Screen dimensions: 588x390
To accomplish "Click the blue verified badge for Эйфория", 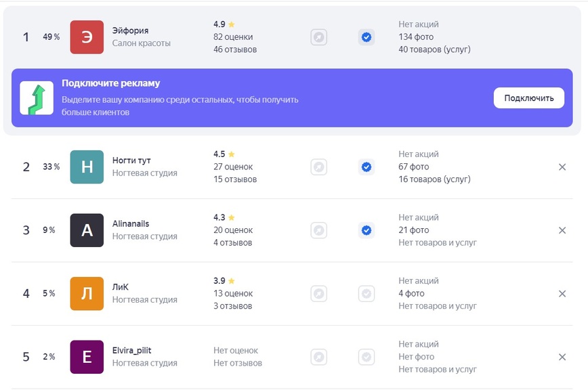I will tap(366, 37).
